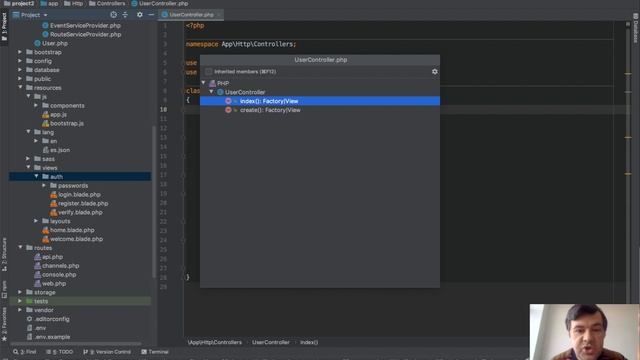Click the locate-in-project target icon
Image resolution: width=640 pixels, height=360 pixels.
click(x=113, y=15)
